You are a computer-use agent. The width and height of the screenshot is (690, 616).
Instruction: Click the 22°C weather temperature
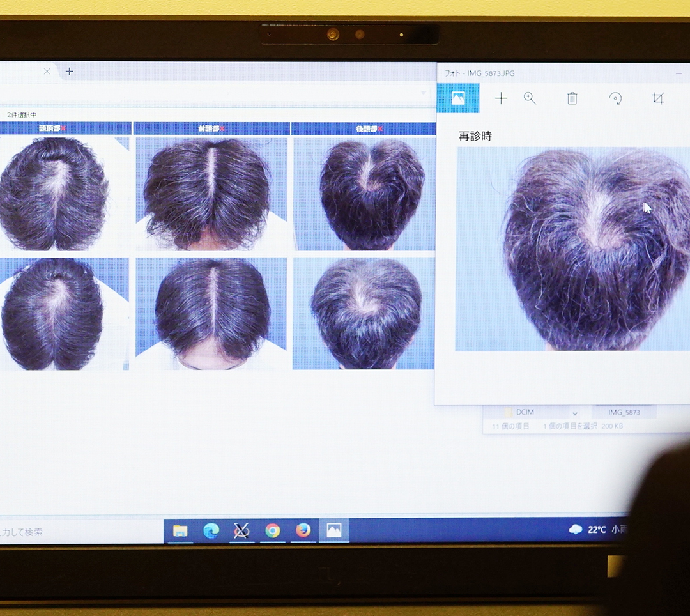597,530
